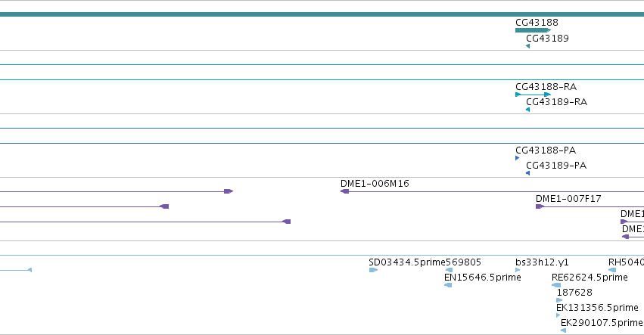Select the CG43188-PA protein label
The image size is (644, 335).
click(x=546, y=150)
